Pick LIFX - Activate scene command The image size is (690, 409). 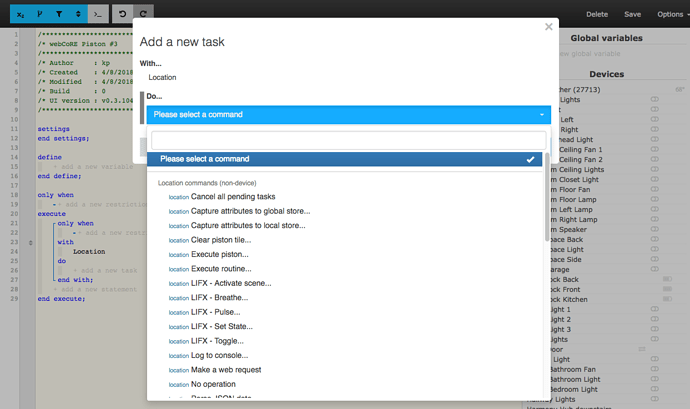(x=231, y=284)
